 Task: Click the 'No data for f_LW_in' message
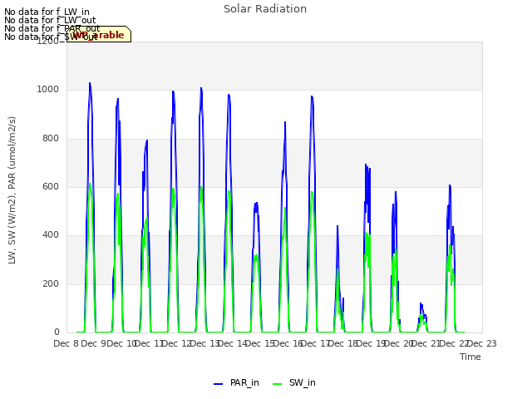[x=47, y=12]
